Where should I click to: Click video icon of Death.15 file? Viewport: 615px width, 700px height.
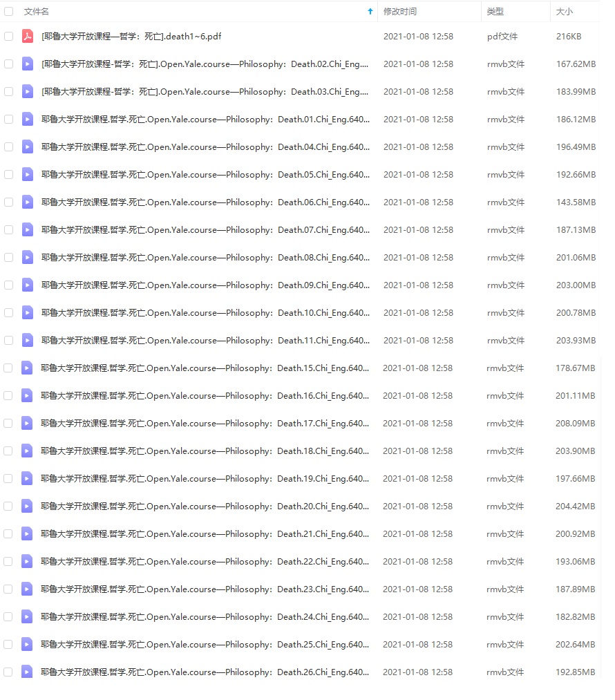[x=27, y=368]
